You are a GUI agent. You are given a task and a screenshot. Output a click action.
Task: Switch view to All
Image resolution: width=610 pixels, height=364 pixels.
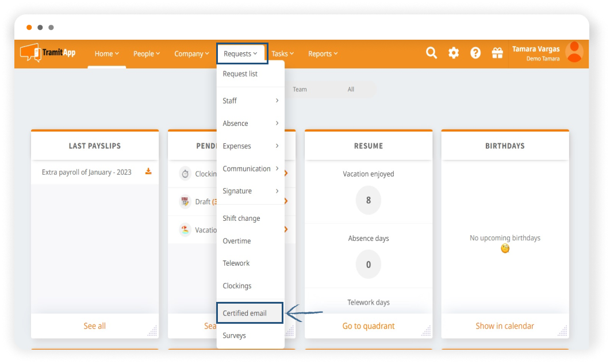tap(351, 90)
